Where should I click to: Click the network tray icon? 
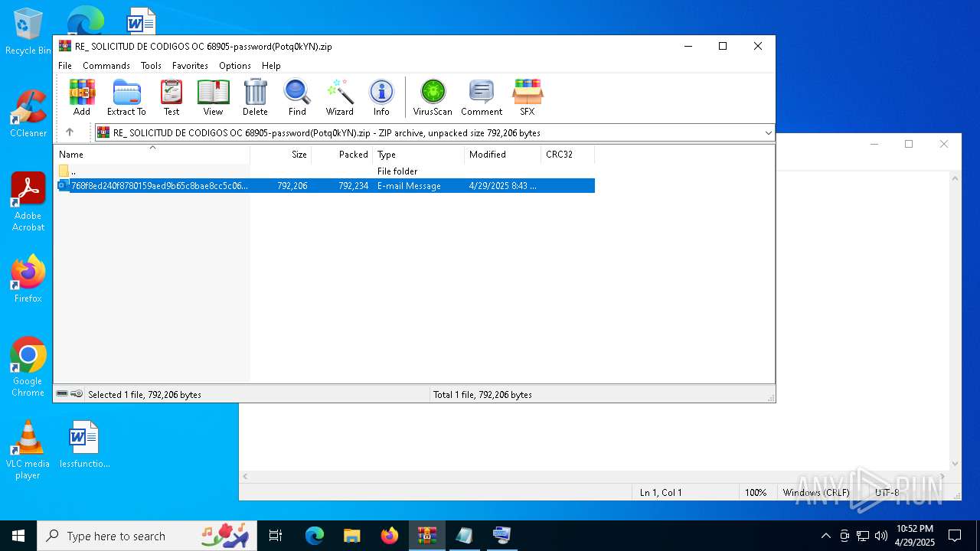(863, 536)
